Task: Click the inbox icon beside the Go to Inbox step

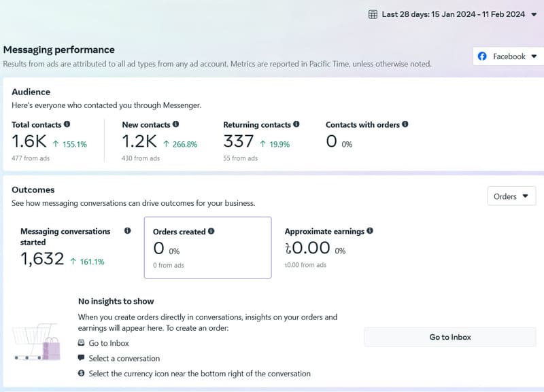Action: (83, 343)
